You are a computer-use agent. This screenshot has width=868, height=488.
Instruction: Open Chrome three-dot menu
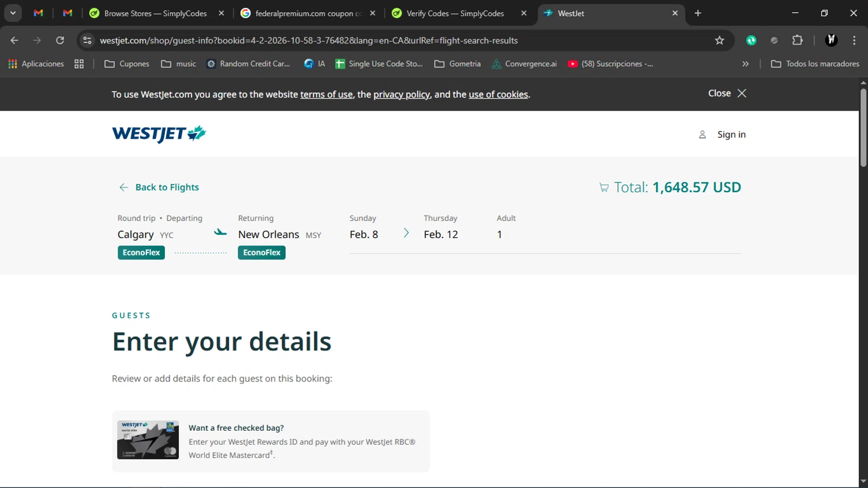click(854, 41)
